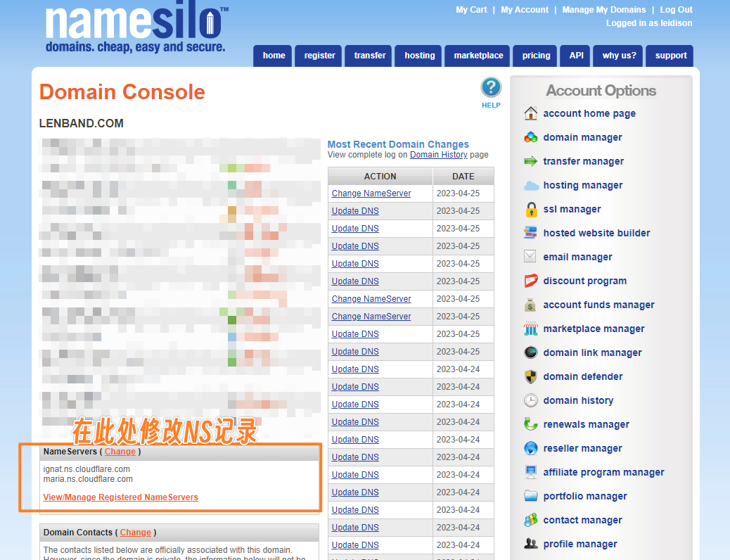This screenshot has height=560, width=730.
Task: Click the house icon for account home page
Action: [531, 113]
